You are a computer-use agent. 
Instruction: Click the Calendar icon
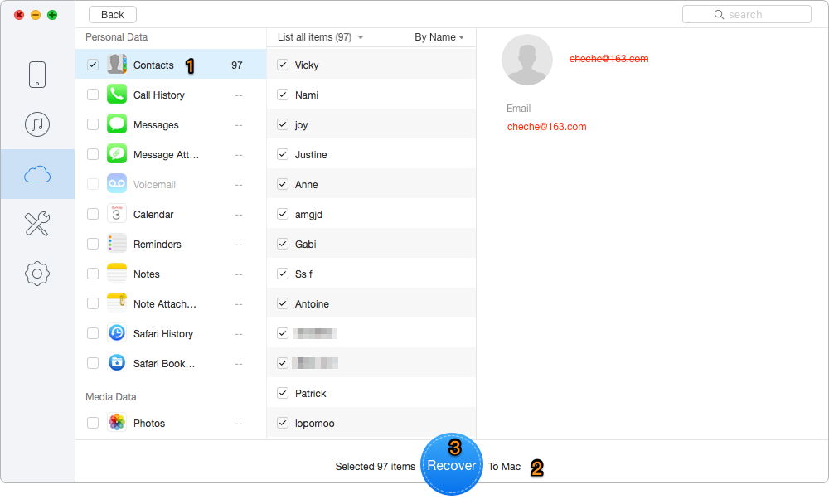[117, 214]
